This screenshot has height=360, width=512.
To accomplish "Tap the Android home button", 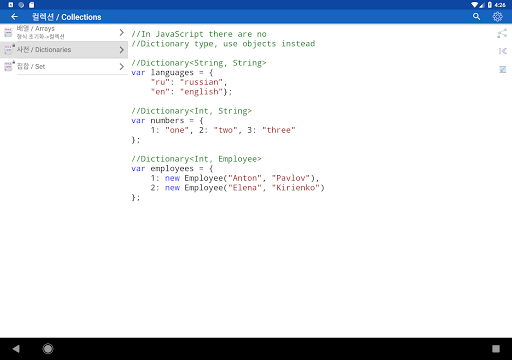I will [x=48, y=349].
